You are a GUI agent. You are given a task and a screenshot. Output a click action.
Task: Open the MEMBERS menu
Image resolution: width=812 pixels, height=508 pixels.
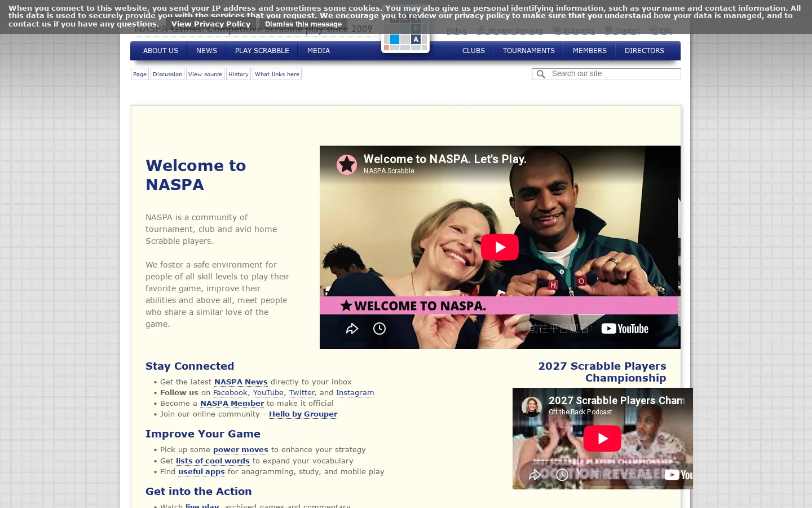[x=590, y=51]
